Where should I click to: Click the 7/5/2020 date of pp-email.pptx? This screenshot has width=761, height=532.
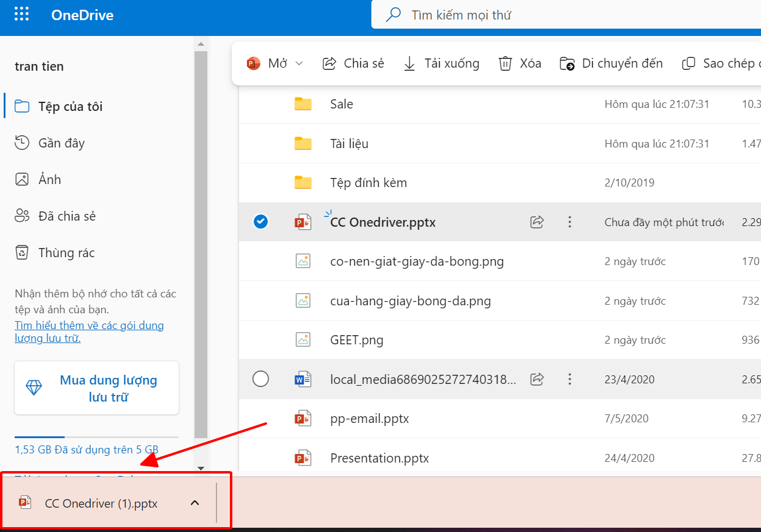[626, 419]
